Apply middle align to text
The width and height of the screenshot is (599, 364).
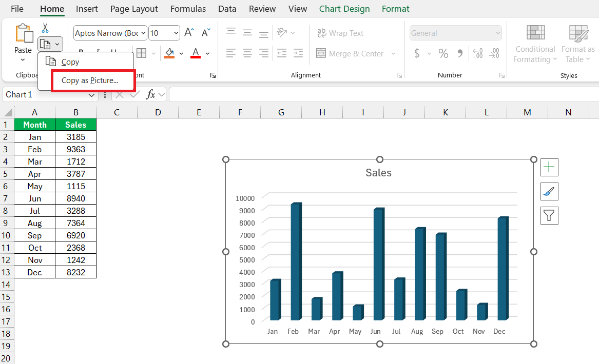tap(247, 33)
